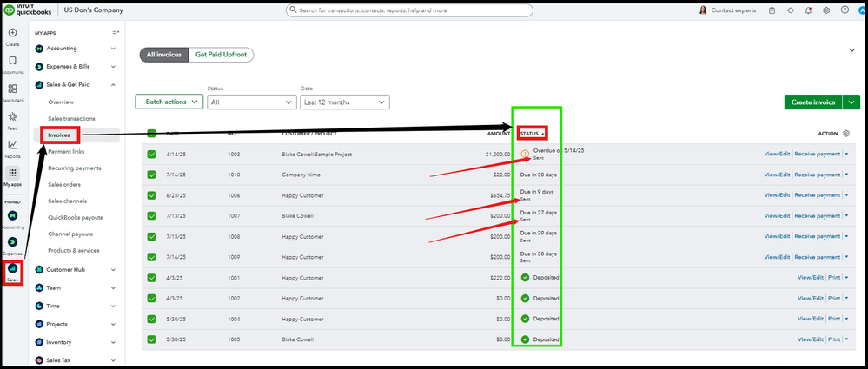Screen dimensions: 868x369
Task: Click the Deposited check icon for invoice 1001
Action: coord(526,277)
